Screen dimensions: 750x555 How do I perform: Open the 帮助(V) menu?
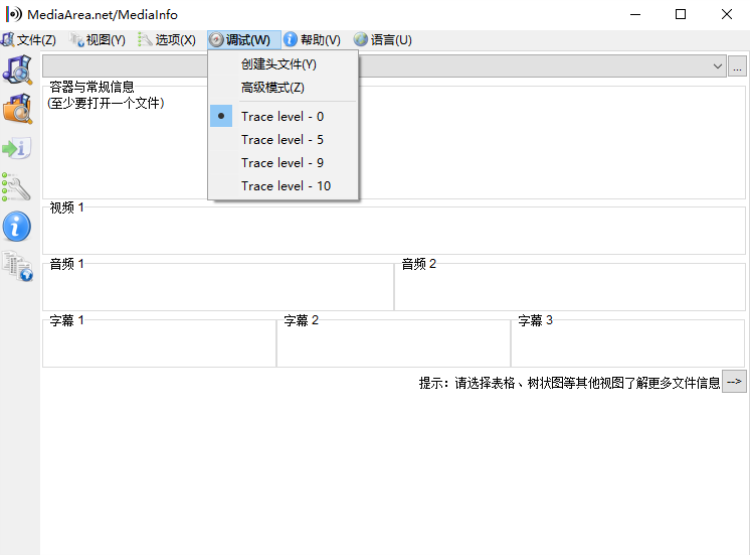(312, 40)
